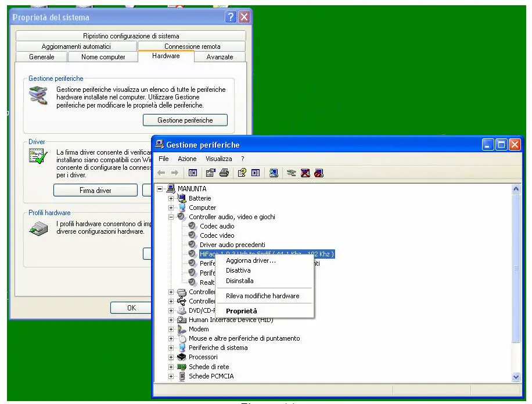
Task: Click the Codec audio speaker icon
Action: pos(193,226)
